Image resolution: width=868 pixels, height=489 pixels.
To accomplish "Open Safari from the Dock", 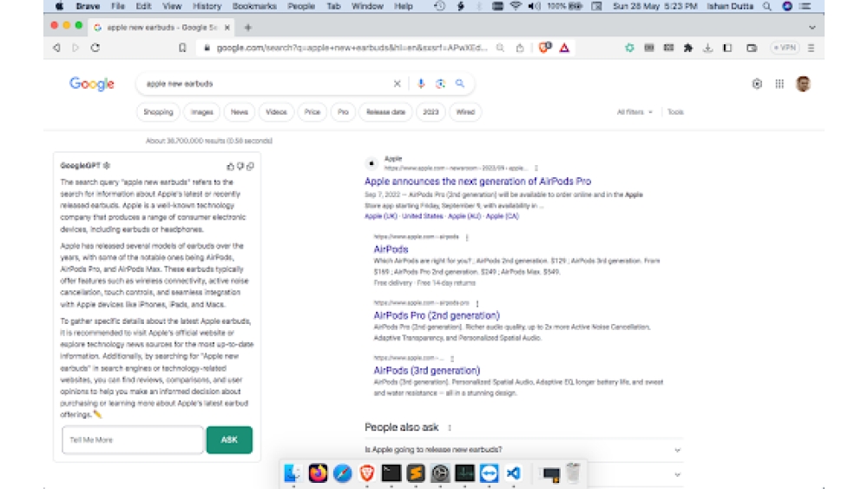I will [x=343, y=473].
